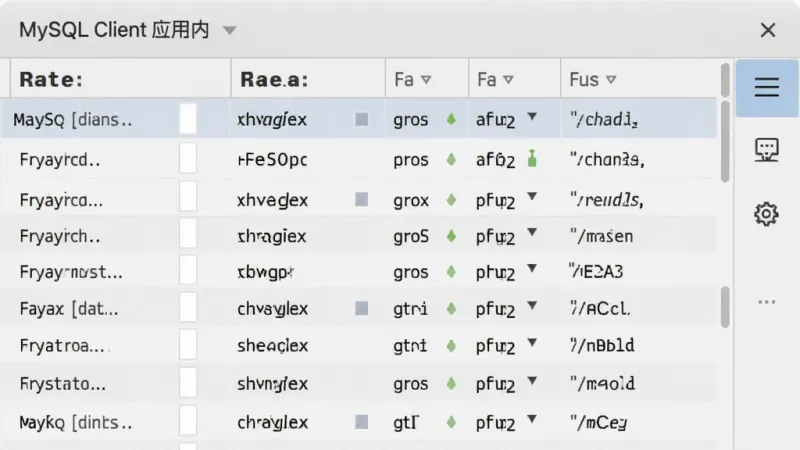Close the MySQL Client panel
The width and height of the screenshot is (800, 450).
(768, 30)
